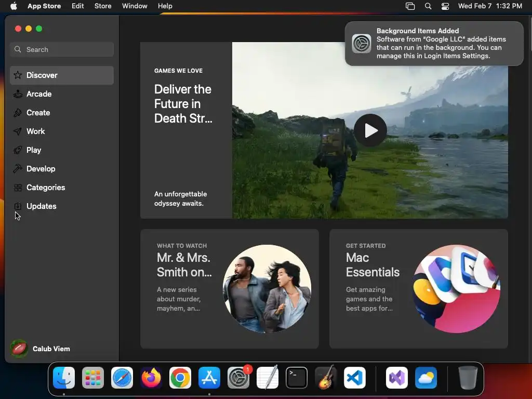Launch Google Chrome from the dock
Image resolution: width=532 pixels, height=399 pixels.
point(180,378)
